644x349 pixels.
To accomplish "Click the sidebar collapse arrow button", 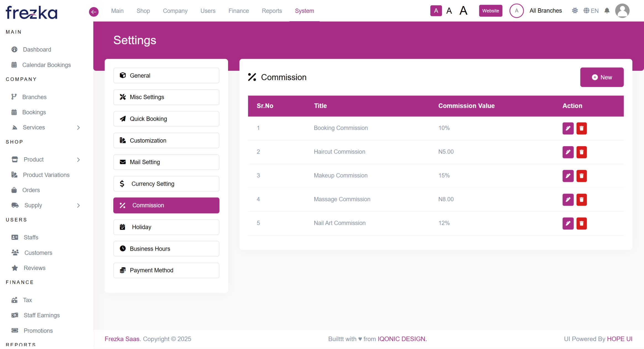I will click(94, 12).
